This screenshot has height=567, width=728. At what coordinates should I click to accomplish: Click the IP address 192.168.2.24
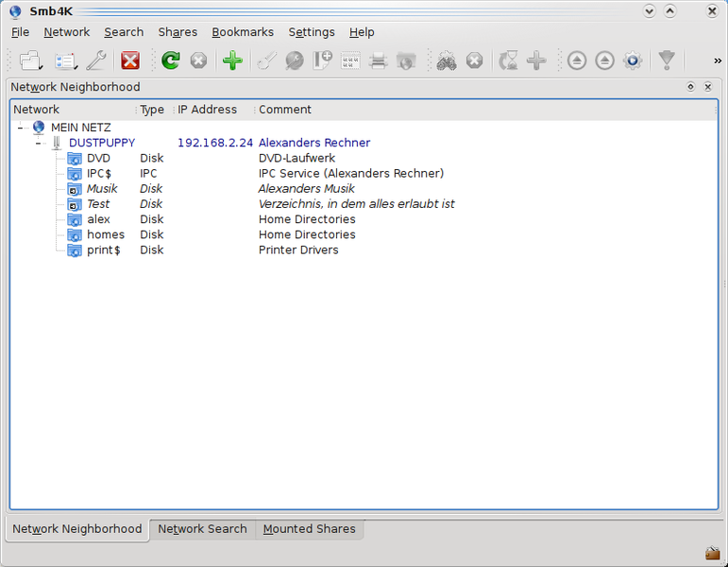click(x=215, y=143)
